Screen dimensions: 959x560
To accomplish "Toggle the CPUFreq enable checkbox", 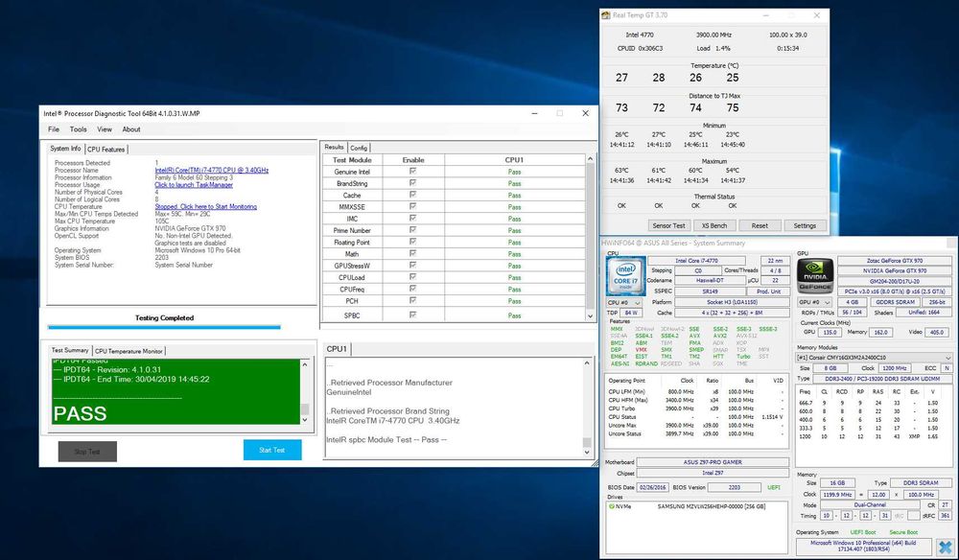I will tap(412, 289).
